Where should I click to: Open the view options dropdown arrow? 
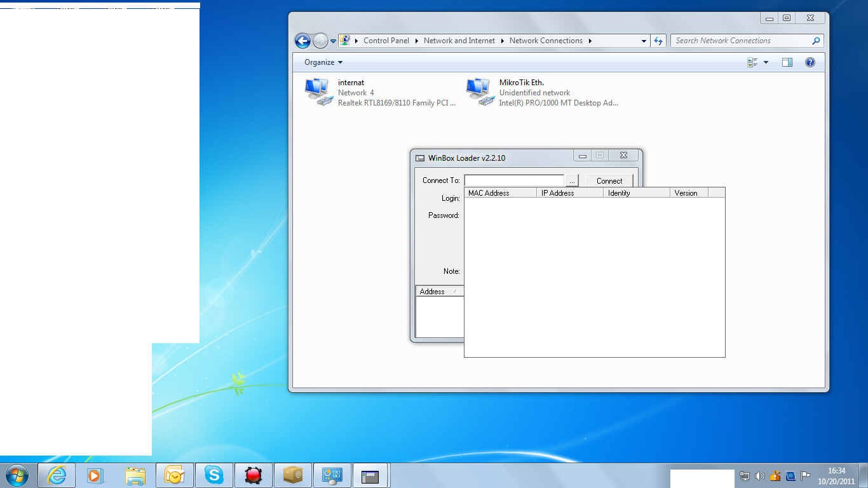[x=766, y=62]
